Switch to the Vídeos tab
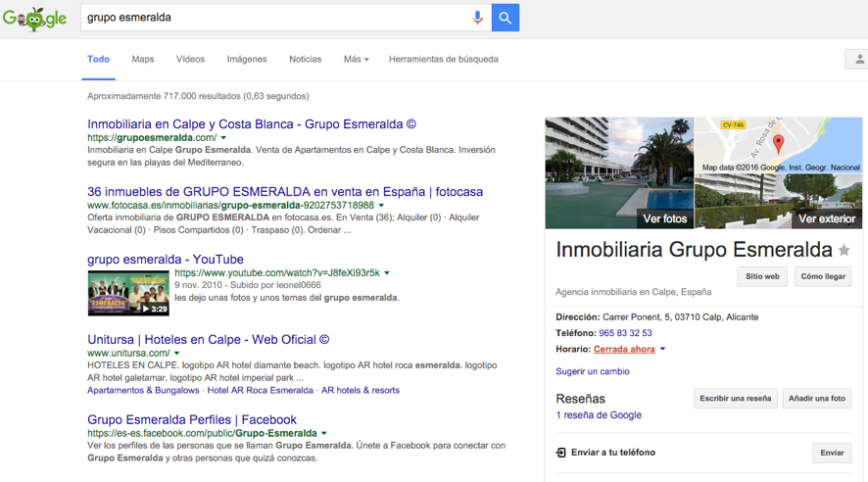The image size is (868, 482). tap(190, 59)
